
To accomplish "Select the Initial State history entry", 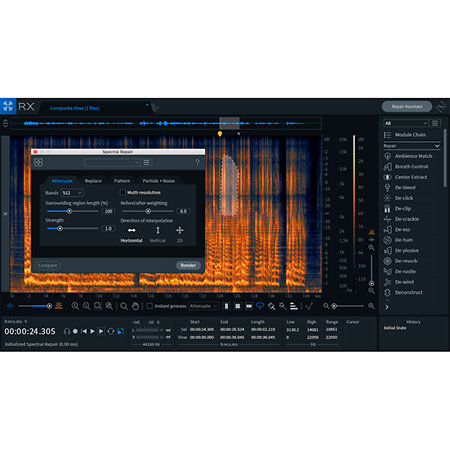I will pyautogui.click(x=395, y=328).
